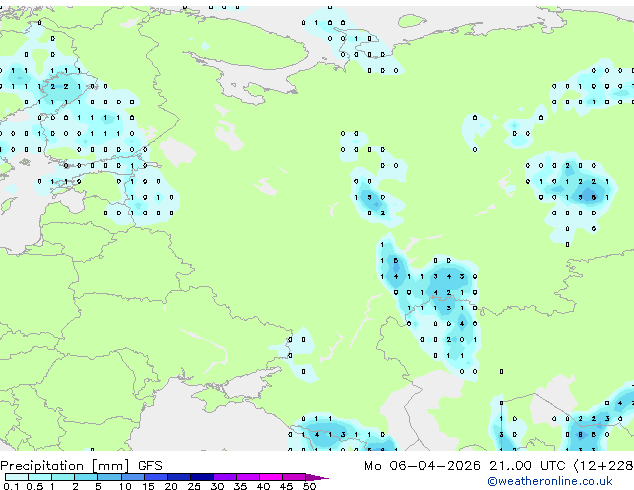Click the "15" legend scale label
Image resolution: width=634 pixels, height=490 pixels.
click(148, 486)
